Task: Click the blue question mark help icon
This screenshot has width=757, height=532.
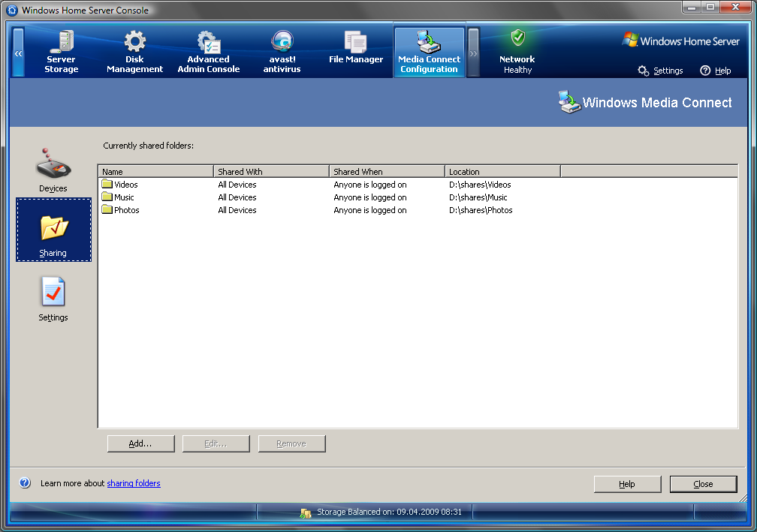Action: click(25, 482)
